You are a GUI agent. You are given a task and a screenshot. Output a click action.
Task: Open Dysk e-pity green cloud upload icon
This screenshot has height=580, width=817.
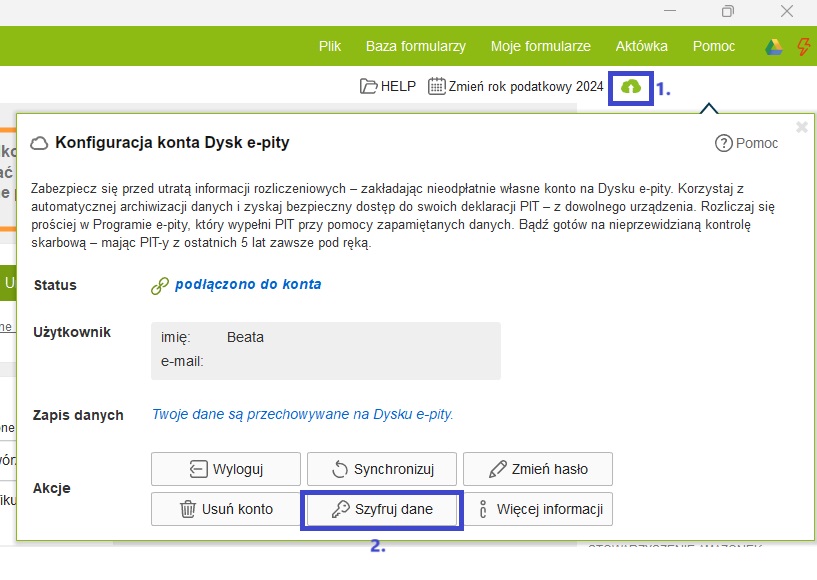tap(630, 87)
